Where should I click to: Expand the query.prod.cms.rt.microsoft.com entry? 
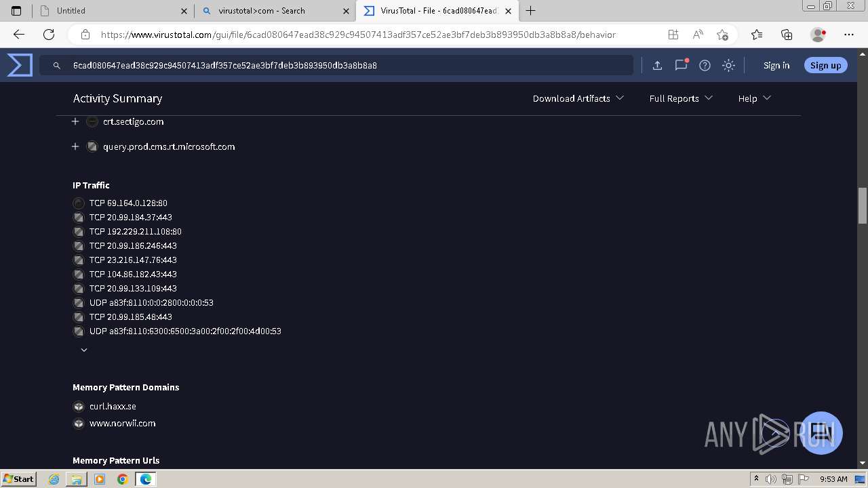[x=75, y=146]
